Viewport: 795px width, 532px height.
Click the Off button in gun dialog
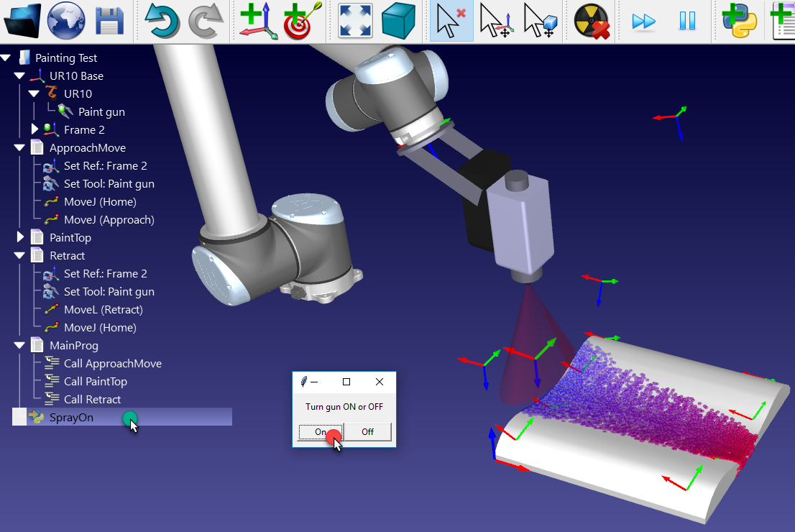(367, 432)
